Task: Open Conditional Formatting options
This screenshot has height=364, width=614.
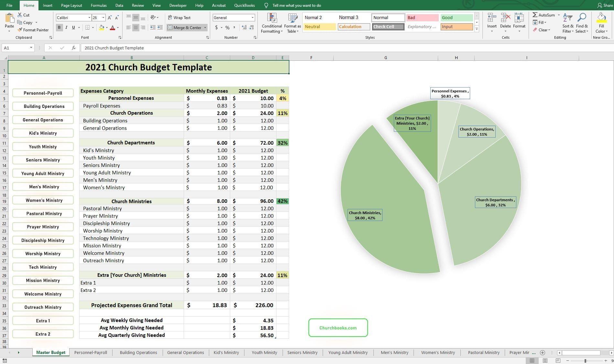Action: 271,23
